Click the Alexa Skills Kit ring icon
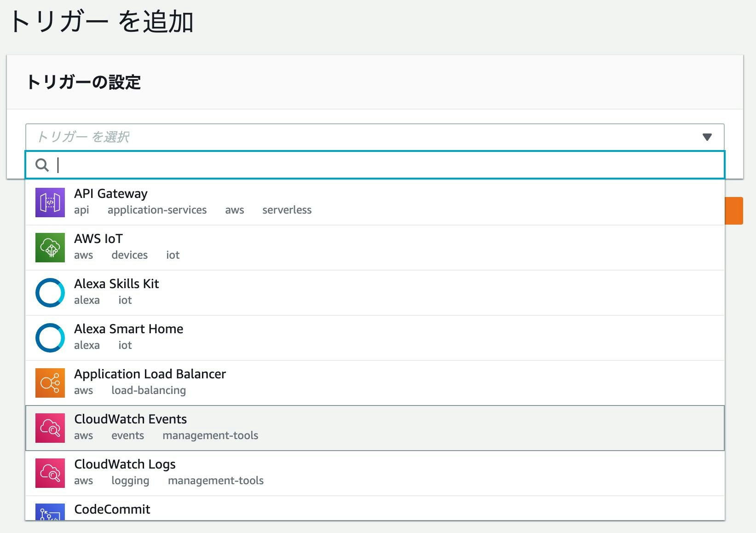 [50, 293]
